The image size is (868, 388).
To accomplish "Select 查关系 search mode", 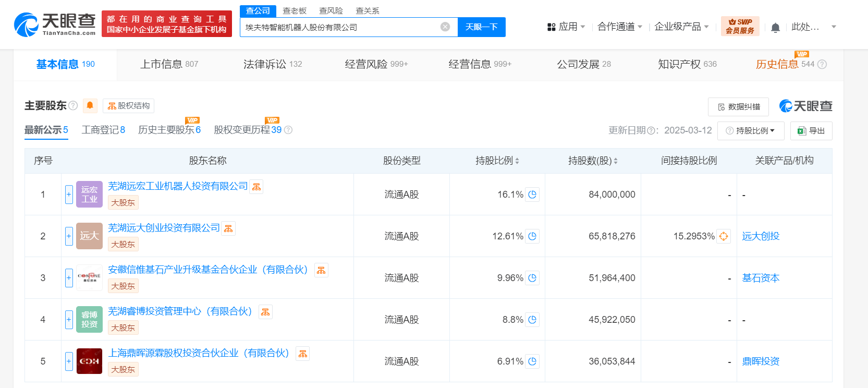I will [x=368, y=11].
